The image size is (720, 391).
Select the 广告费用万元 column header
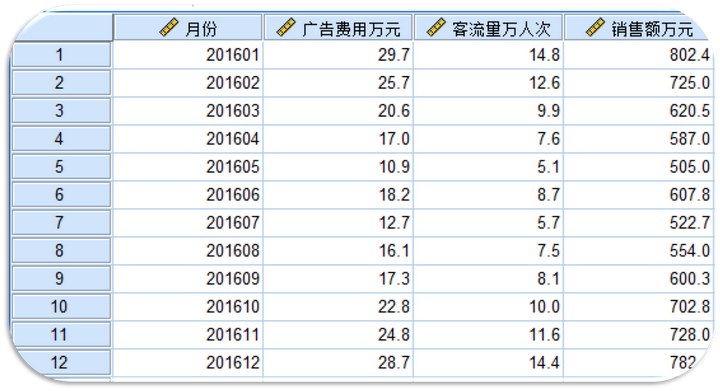click(338, 28)
